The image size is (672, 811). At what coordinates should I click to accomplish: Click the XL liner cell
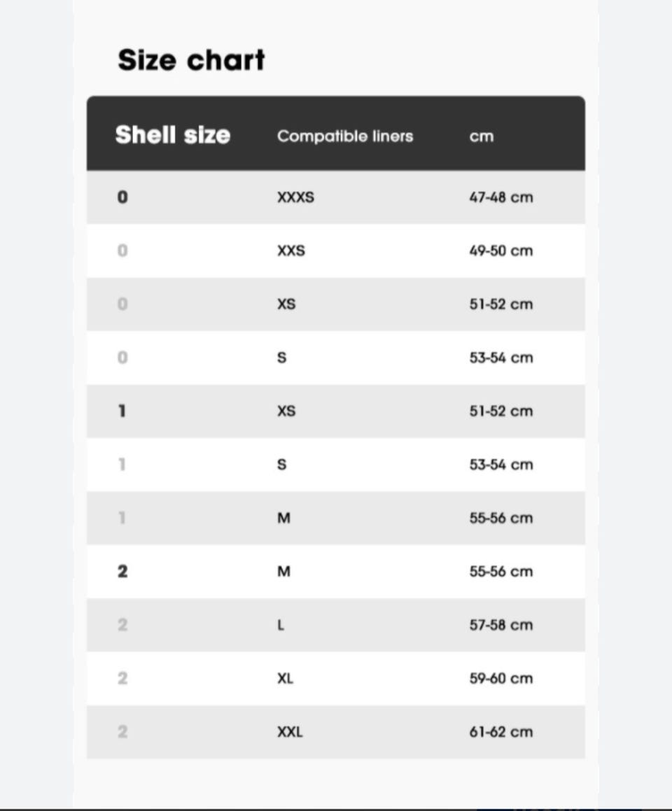[285, 679]
